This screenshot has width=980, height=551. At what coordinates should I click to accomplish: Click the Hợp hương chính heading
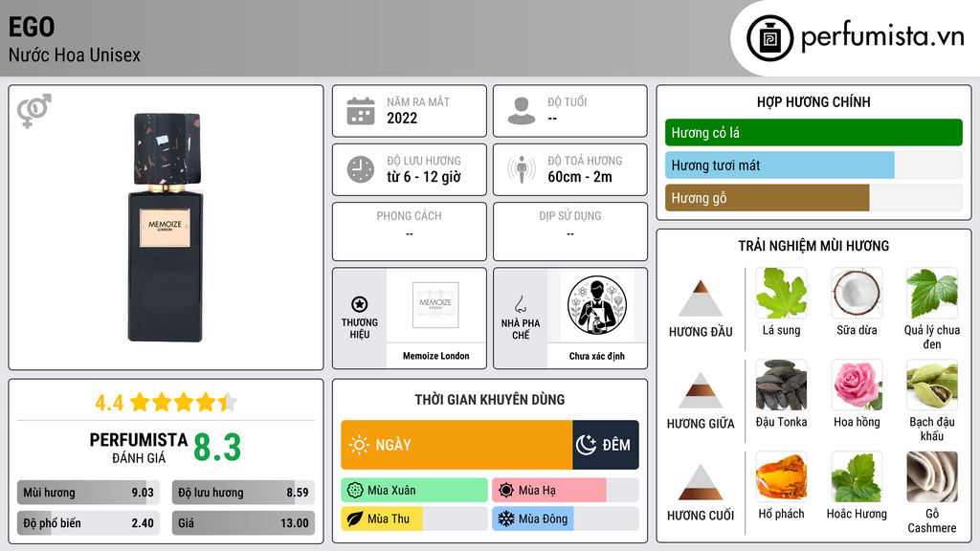coord(813,101)
